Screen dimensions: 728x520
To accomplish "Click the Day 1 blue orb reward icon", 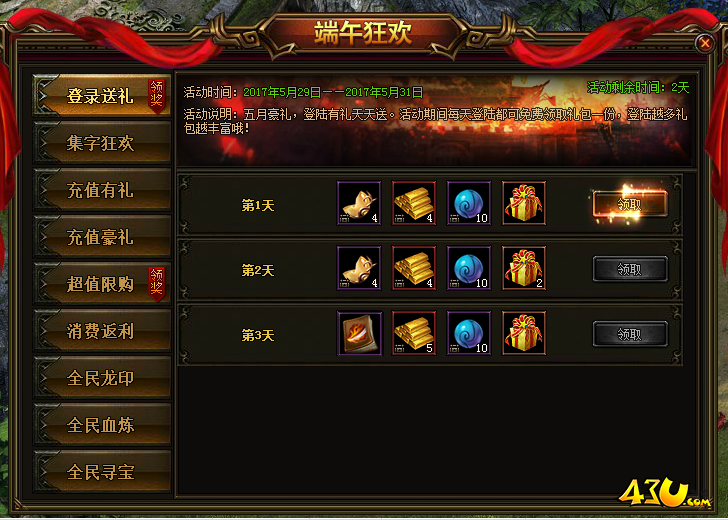I will click(469, 203).
